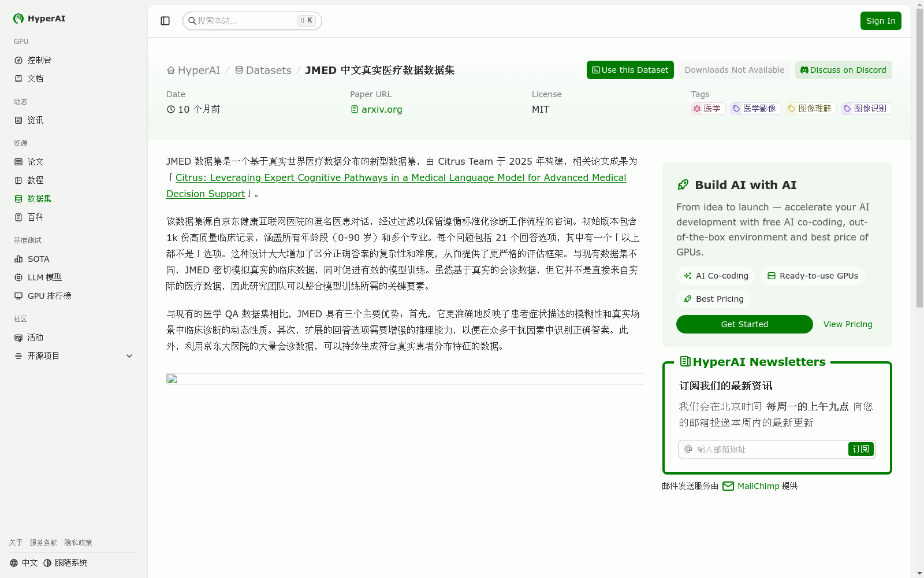This screenshot has width=924, height=578.
Task: Click the 开源项目 list icon
Action: tap(18, 356)
